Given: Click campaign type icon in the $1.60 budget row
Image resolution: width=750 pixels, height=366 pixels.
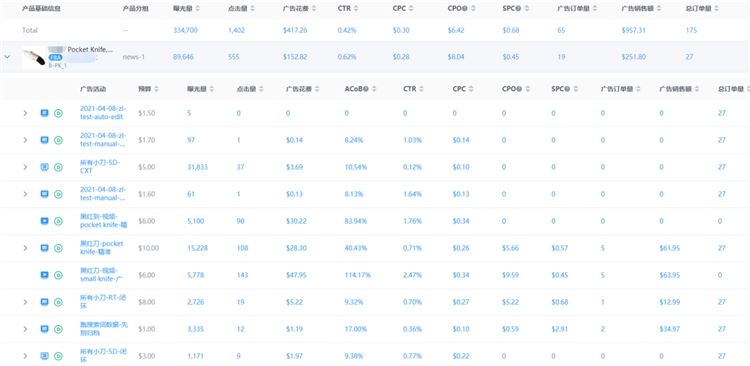Looking at the screenshot, I should pos(44,194).
